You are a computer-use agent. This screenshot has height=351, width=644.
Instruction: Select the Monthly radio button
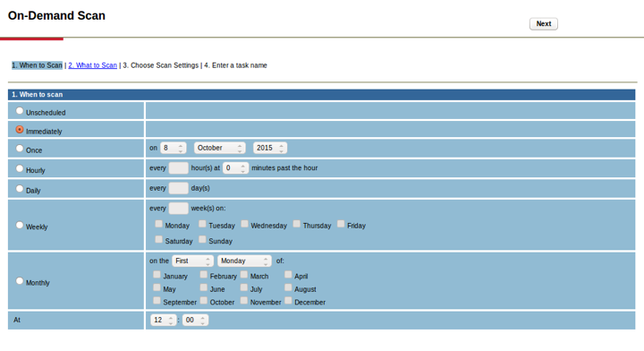click(x=20, y=281)
